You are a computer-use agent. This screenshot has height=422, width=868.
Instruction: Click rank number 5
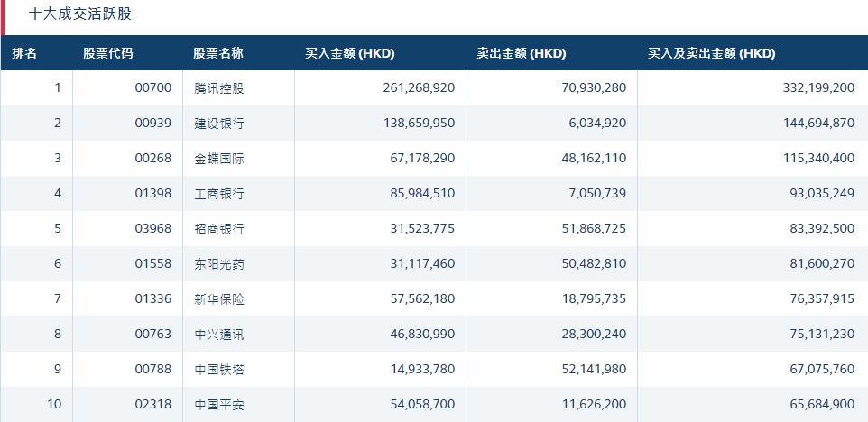(x=58, y=228)
